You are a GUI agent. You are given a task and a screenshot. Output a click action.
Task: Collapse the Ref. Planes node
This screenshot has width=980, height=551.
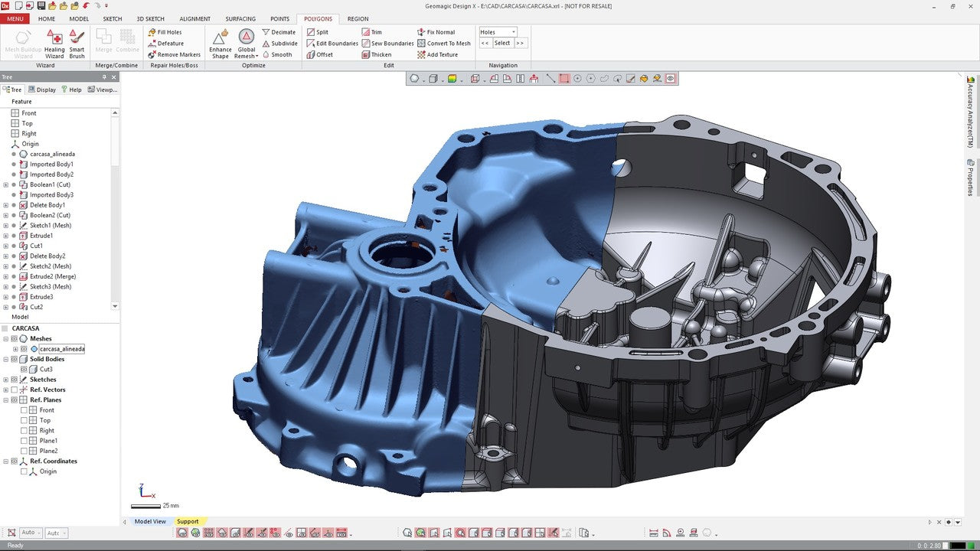coord(5,399)
